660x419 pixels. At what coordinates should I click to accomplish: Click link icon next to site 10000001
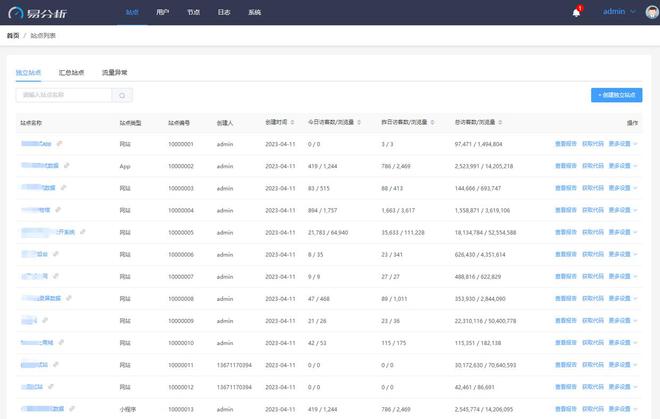(59, 144)
